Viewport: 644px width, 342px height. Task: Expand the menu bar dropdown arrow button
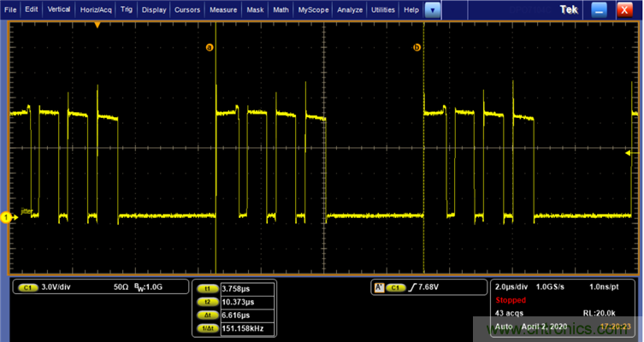434,9
